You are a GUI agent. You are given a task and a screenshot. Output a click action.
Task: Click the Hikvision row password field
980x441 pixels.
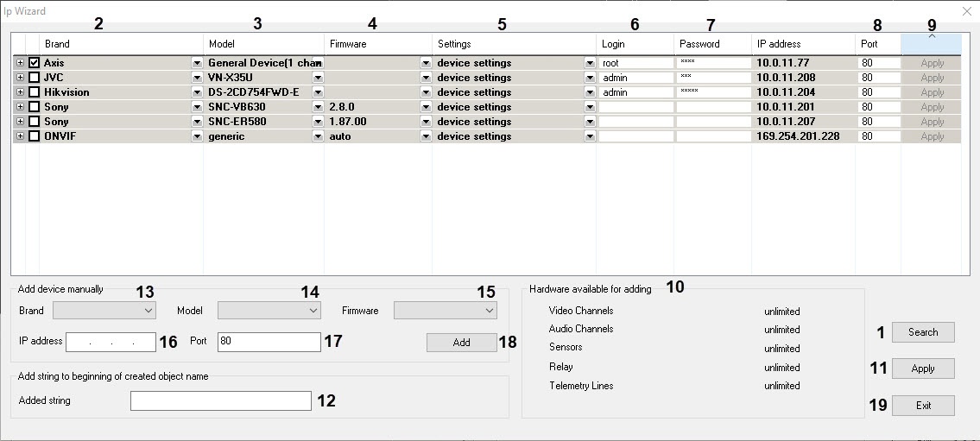(713, 92)
